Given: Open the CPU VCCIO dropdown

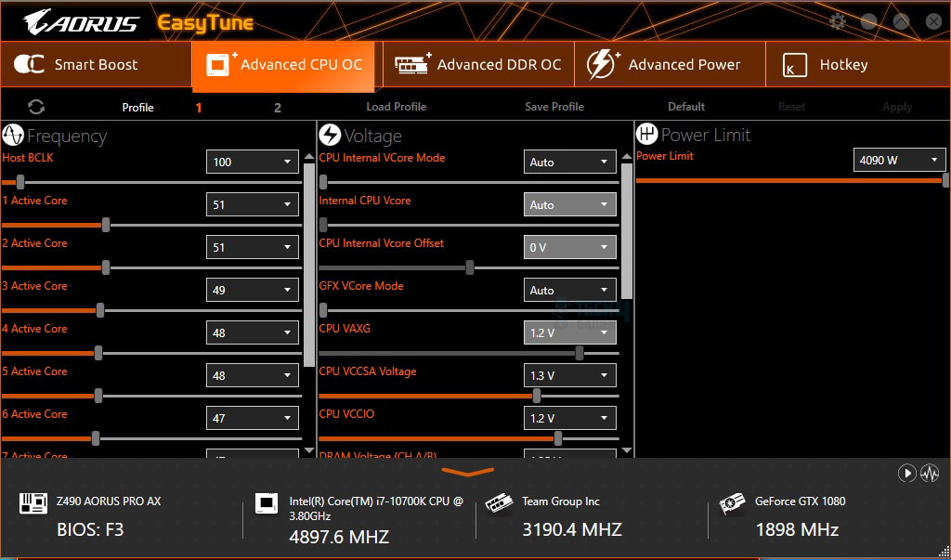Looking at the screenshot, I should tap(569, 418).
